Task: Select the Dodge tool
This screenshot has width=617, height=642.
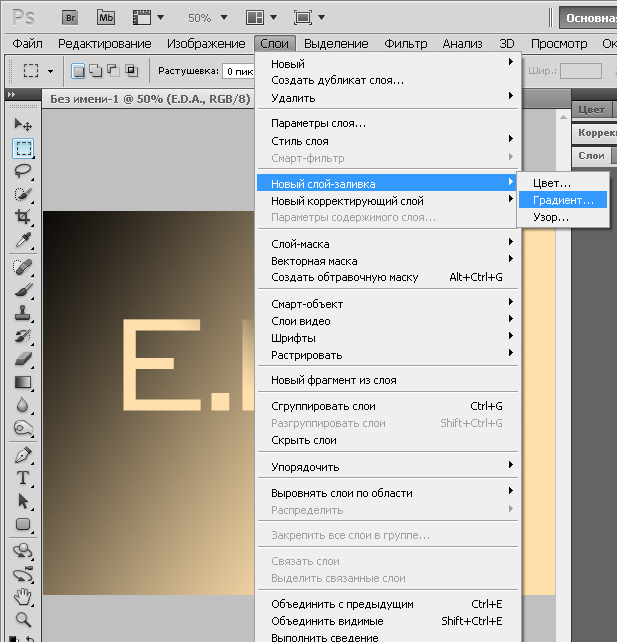Action: [23, 428]
